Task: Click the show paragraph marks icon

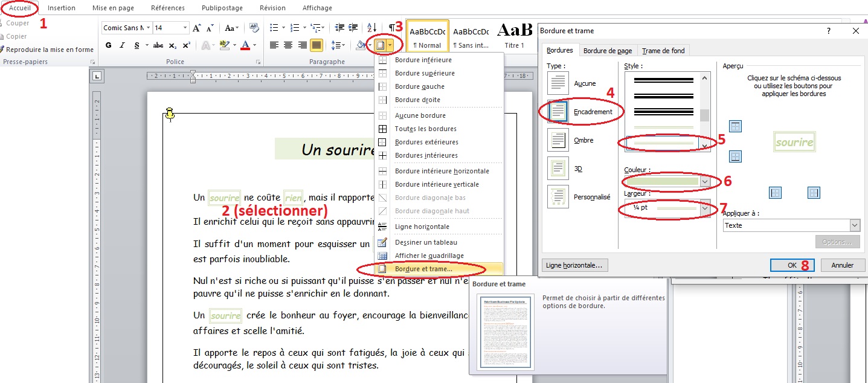Action: pos(392,28)
